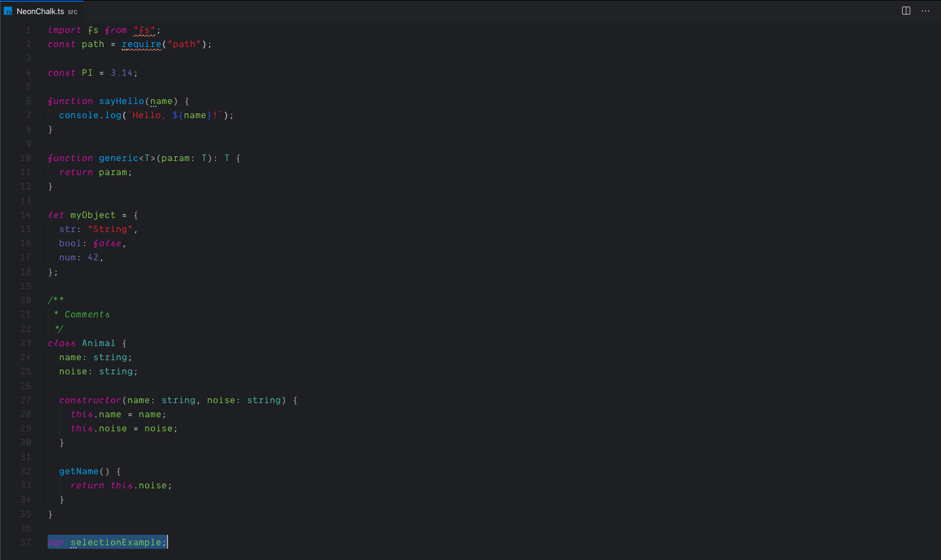Screen dimensions: 941x560
Task: Click the TS file type icon on the tab
Action: point(7,11)
